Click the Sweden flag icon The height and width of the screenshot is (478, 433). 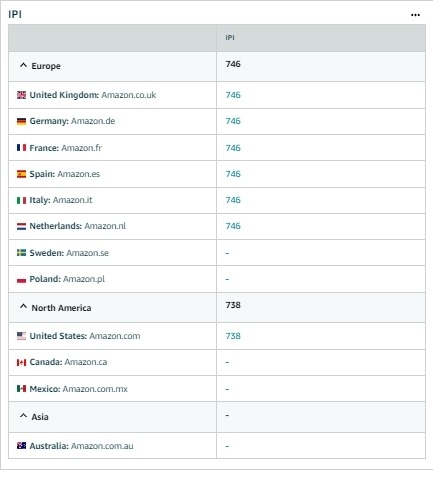pos(21,253)
